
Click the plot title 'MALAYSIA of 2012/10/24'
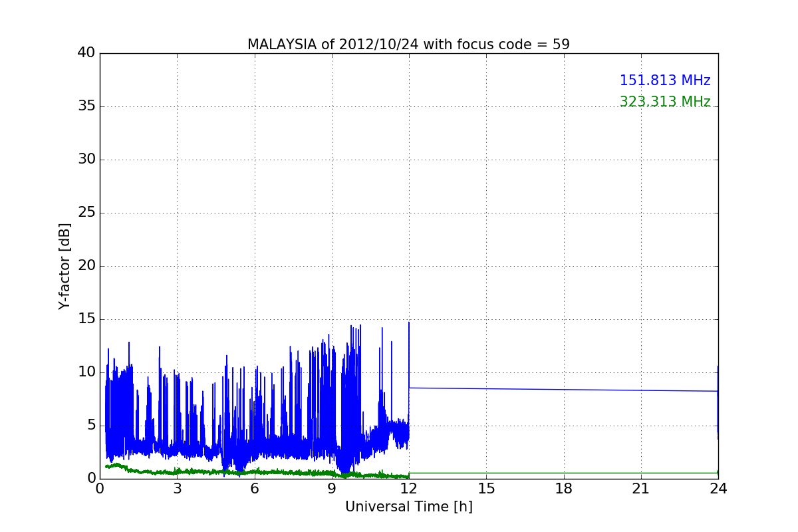point(408,45)
